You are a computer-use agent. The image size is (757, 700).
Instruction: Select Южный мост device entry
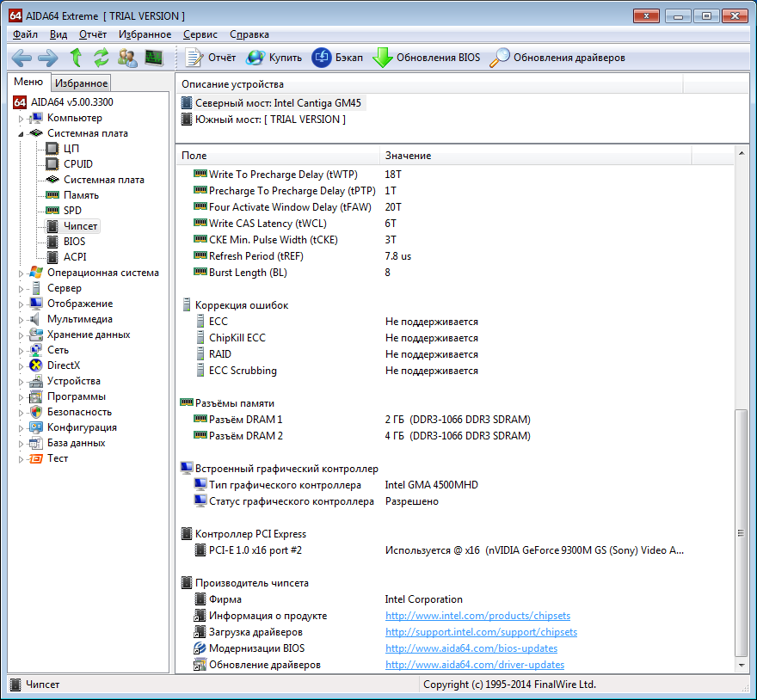(x=270, y=120)
